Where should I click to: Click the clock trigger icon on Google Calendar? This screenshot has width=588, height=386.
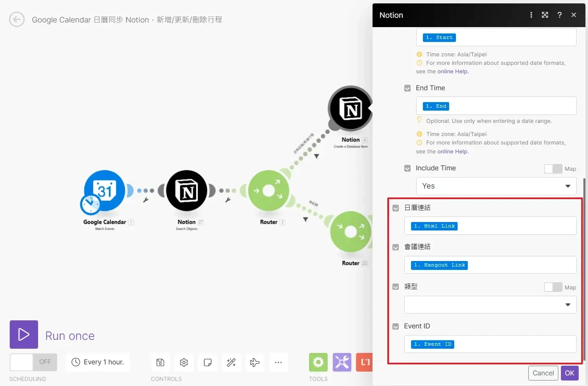(90, 205)
